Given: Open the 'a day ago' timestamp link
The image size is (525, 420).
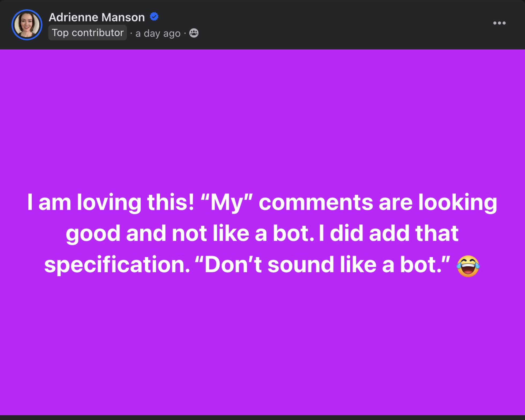Looking at the screenshot, I should (158, 33).
